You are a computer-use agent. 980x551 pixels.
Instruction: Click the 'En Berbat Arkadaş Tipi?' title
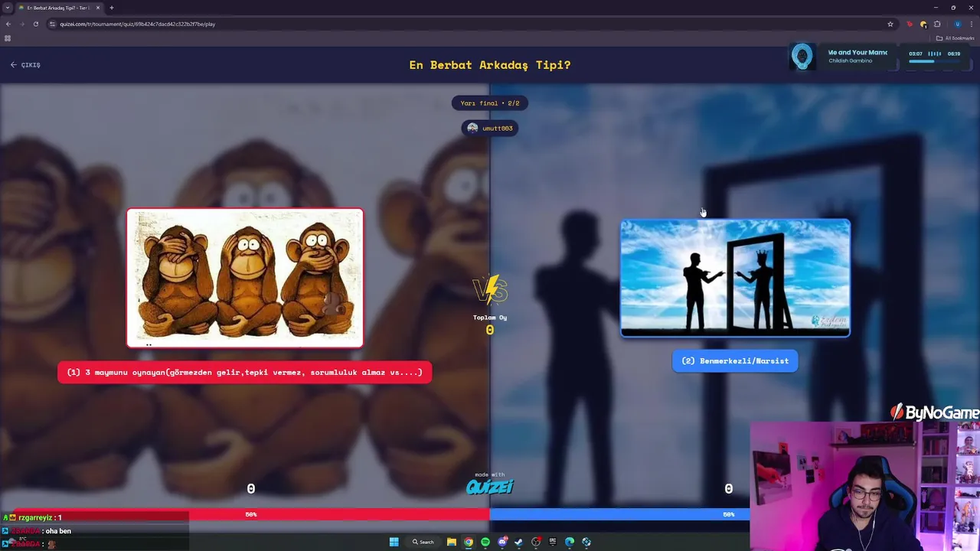490,65
